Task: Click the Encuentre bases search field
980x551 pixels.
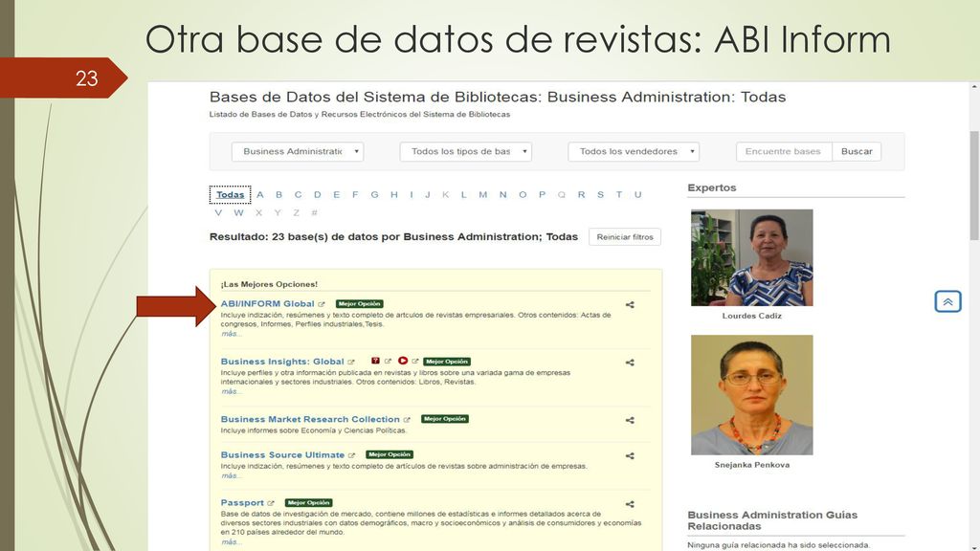Action: pyautogui.click(x=784, y=151)
